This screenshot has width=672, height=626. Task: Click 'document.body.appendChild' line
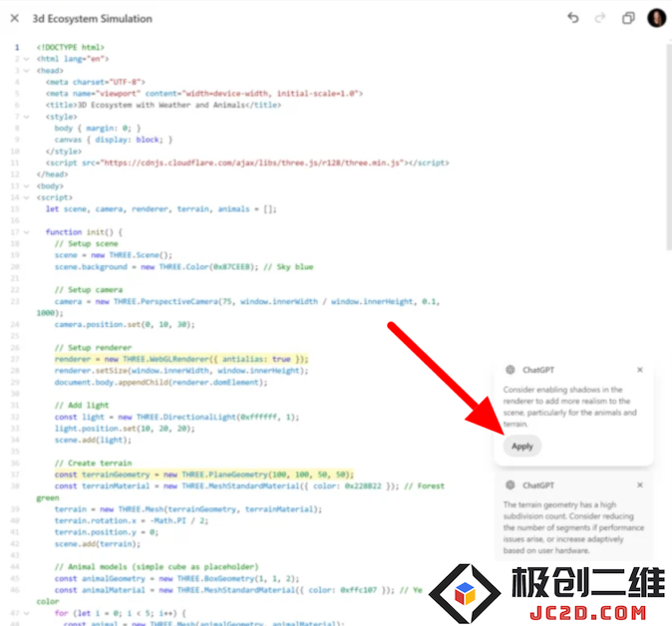161,382
